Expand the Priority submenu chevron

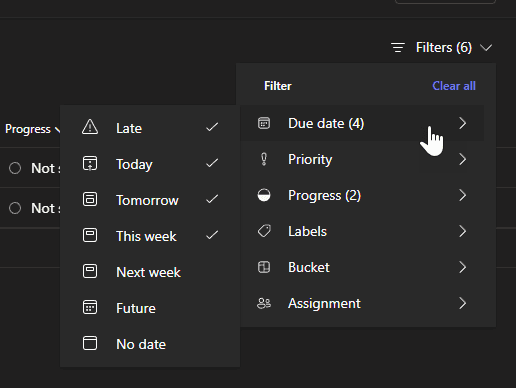(462, 159)
